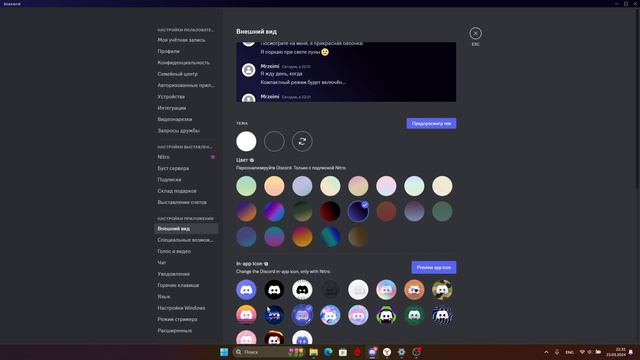Choose the blue-pink splash Discord app icon
The image size is (640, 360).
click(330, 315)
